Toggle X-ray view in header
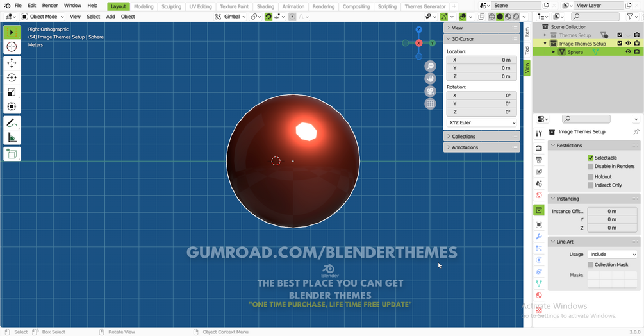644x336 pixels. 481,17
